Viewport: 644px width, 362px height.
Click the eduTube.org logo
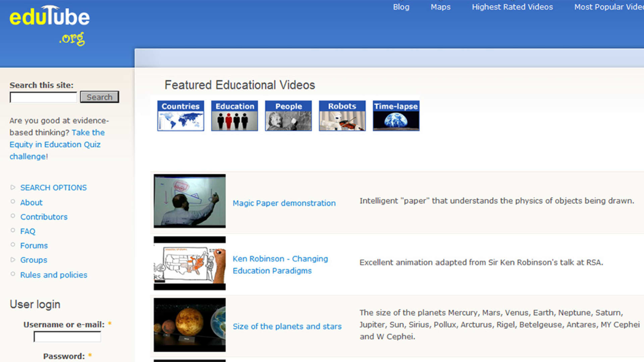(50, 25)
